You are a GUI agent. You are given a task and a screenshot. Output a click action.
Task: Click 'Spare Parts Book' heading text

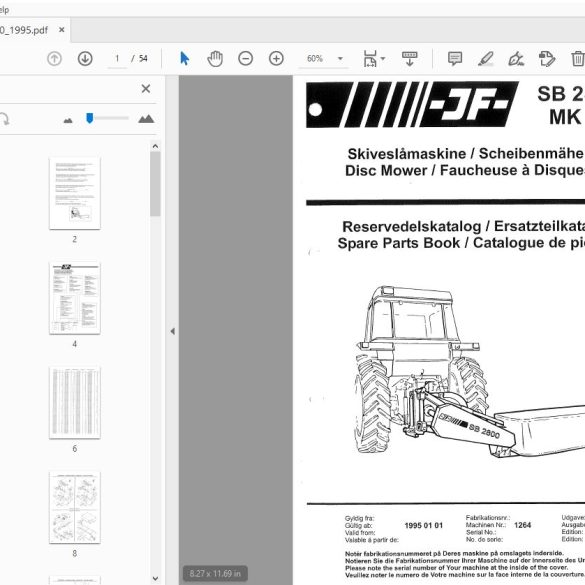click(398, 243)
